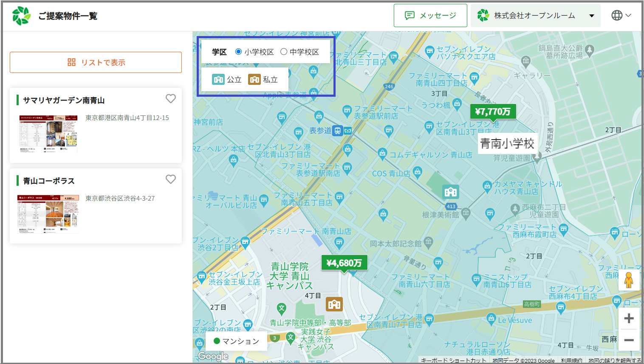Click the 表参道 station transit icon
644x364 pixels.
[338, 131]
